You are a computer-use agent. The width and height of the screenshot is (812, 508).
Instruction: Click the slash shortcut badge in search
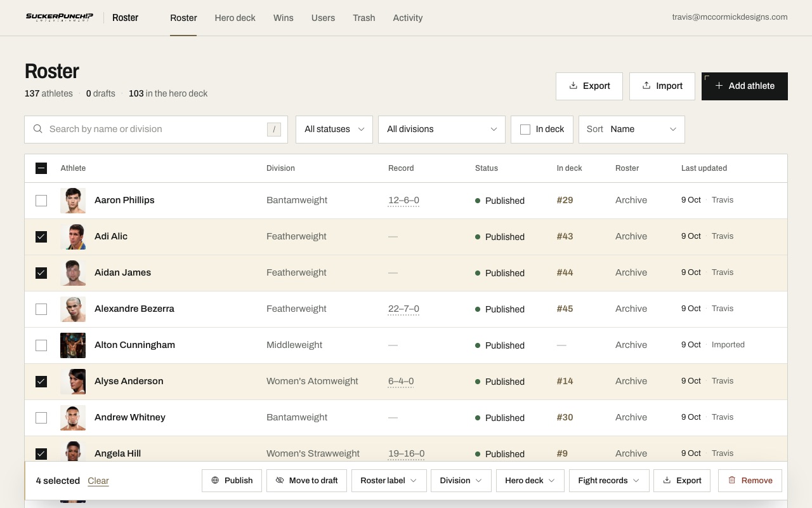pos(274,130)
